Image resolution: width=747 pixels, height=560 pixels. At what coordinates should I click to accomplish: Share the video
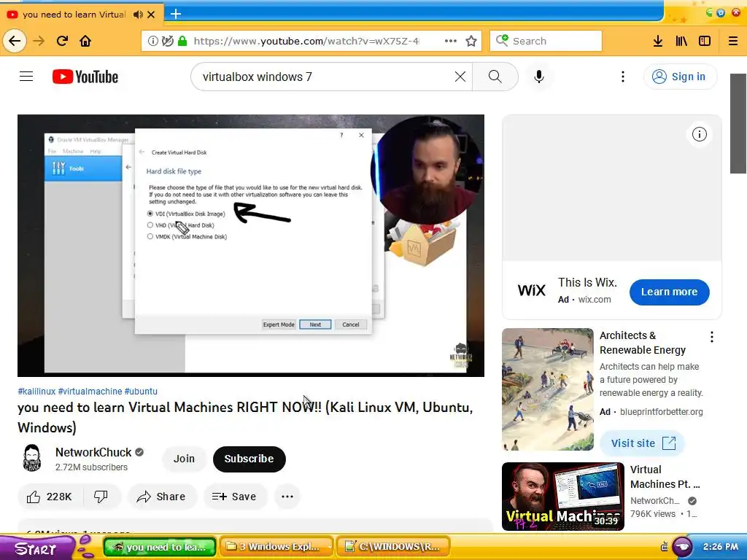161,497
